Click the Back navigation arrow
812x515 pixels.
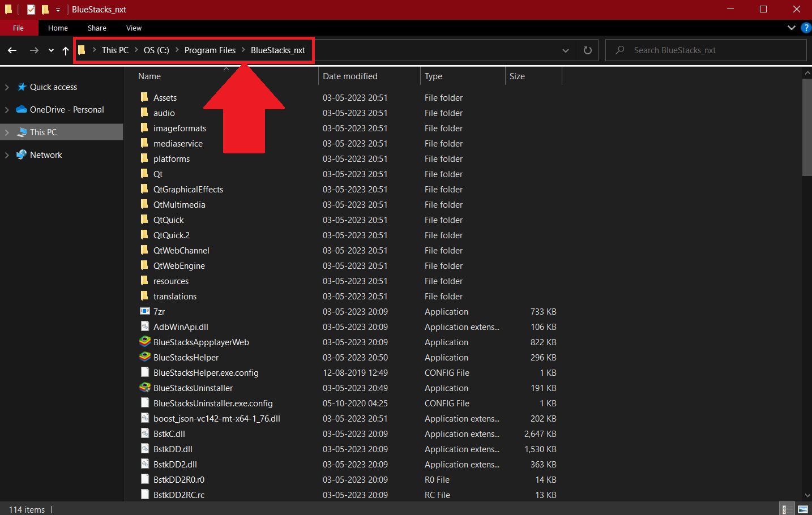12,50
